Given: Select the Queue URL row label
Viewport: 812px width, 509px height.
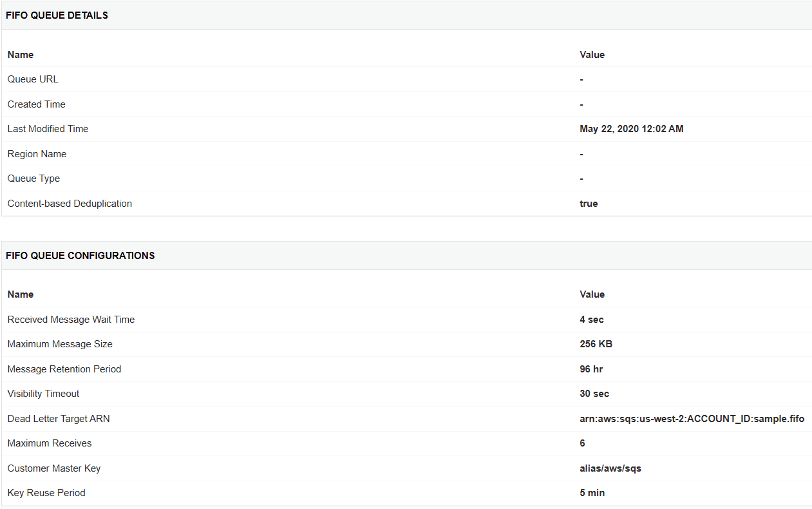Looking at the screenshot, I should pyautogui.click(x=33, y=79).
